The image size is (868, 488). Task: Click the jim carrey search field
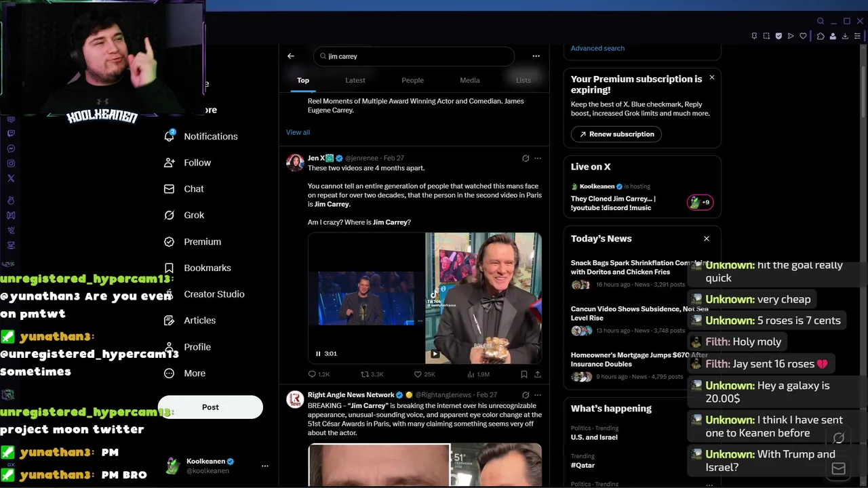[414, 56]
